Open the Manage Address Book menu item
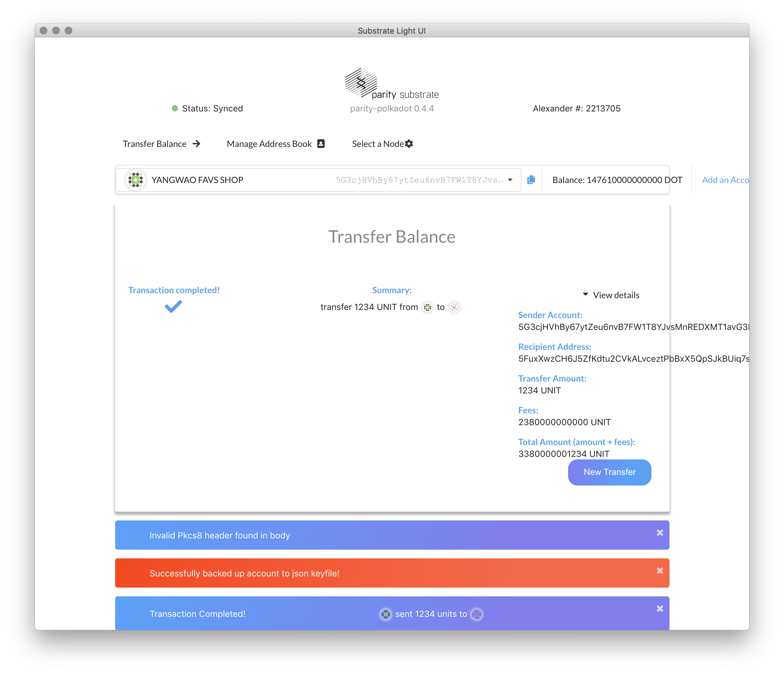 [x=269, y=144]
